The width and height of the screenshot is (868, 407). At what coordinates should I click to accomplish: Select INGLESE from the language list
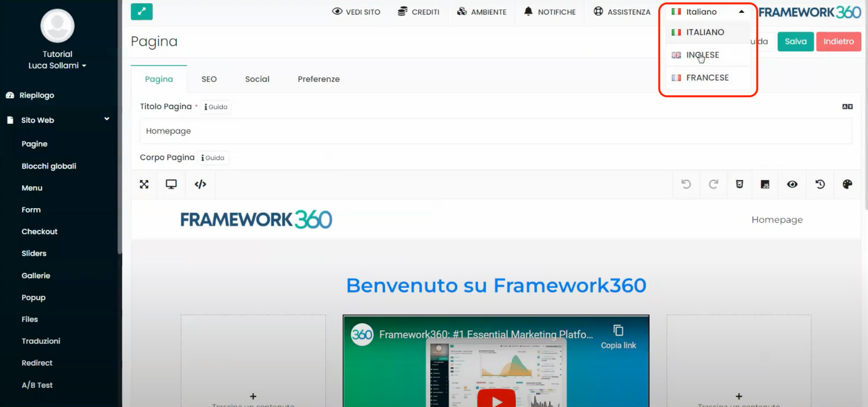[702, 55]
